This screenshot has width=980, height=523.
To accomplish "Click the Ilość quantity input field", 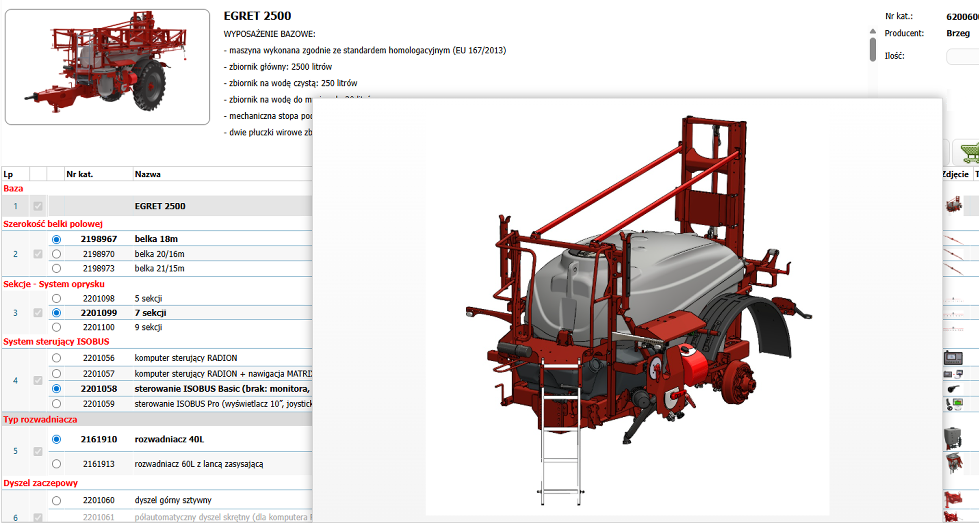I will pos(963,57).
